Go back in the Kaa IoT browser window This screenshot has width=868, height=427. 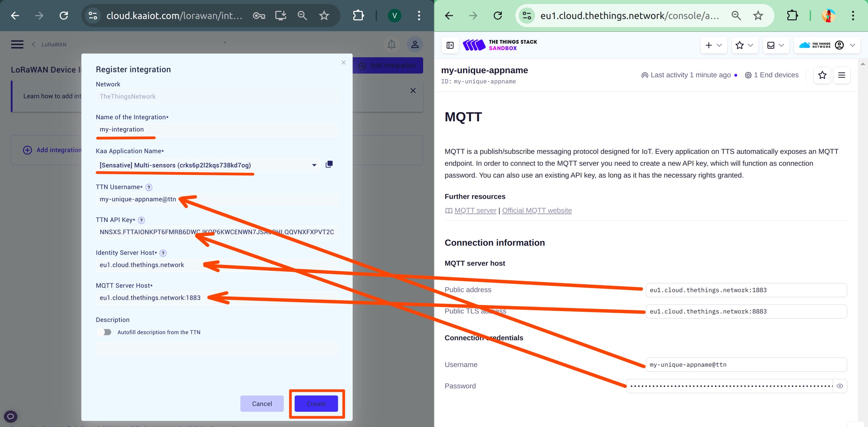pyautogui.click(x=15, y=16)
